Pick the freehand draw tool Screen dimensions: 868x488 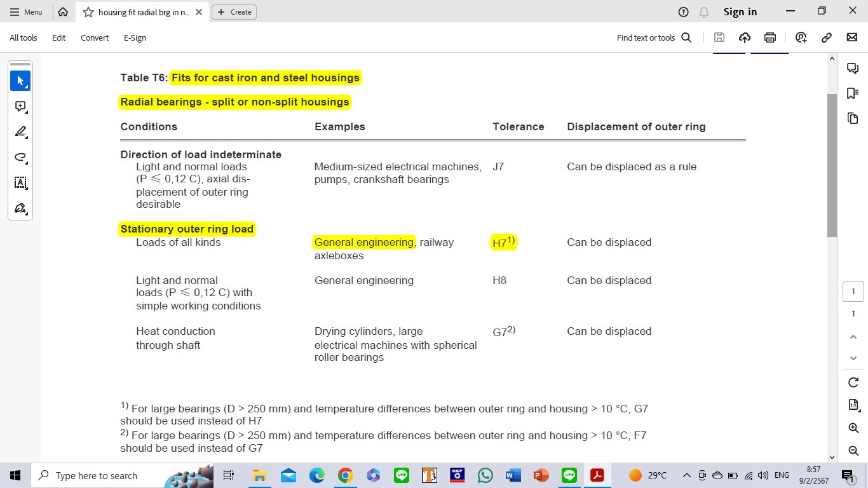point(20,158)
